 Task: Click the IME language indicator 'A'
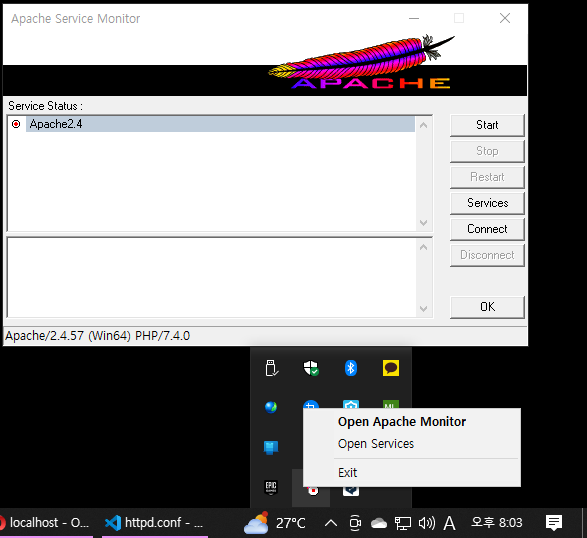pos(449,523)
